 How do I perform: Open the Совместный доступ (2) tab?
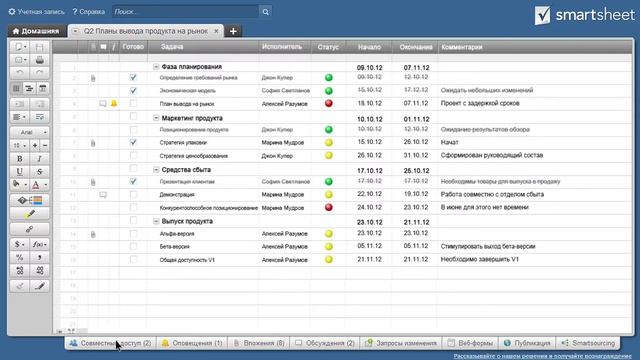pyautogui.click(x=110, y=343)
